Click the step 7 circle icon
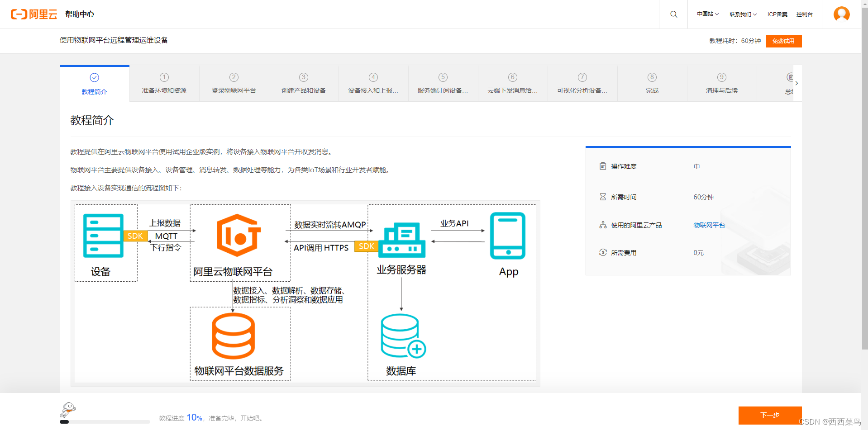 pos(582,77)
